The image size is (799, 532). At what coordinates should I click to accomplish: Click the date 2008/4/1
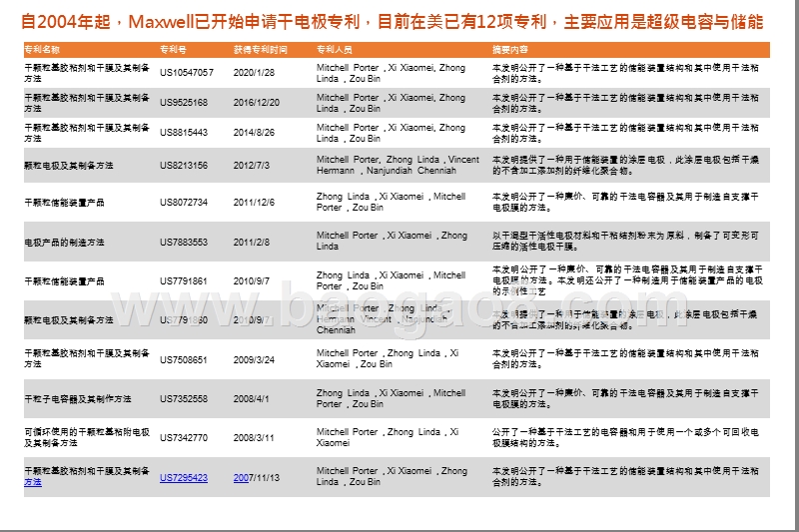coord(252,398)
